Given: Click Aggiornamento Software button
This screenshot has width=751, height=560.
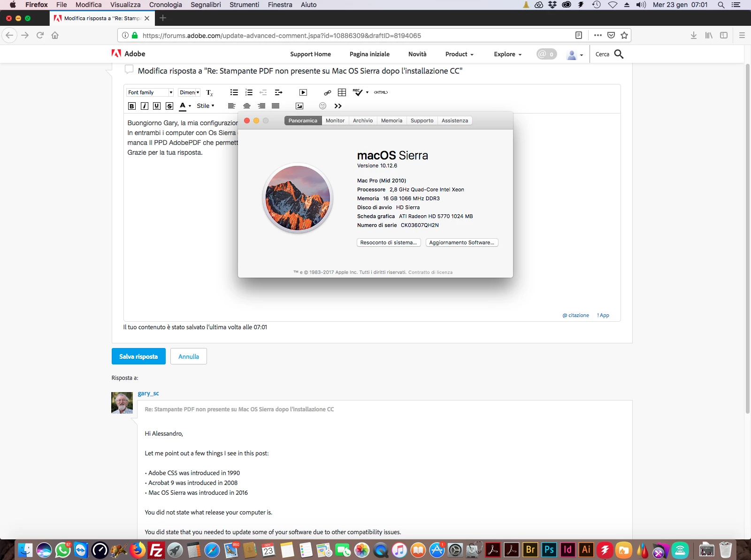Looking at the screenshot, I should point(462,242).
